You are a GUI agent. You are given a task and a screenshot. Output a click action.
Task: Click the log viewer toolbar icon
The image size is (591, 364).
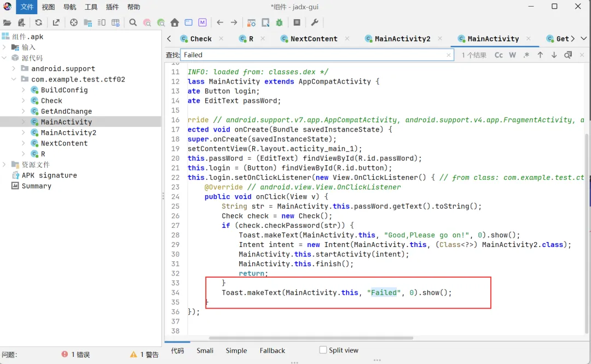point(297,22)
